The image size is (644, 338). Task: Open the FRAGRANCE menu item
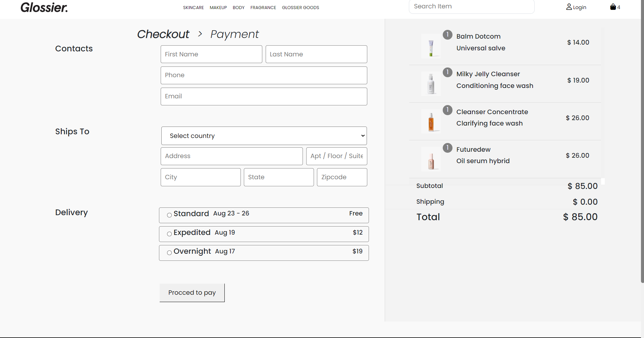[x=263, y=7]
